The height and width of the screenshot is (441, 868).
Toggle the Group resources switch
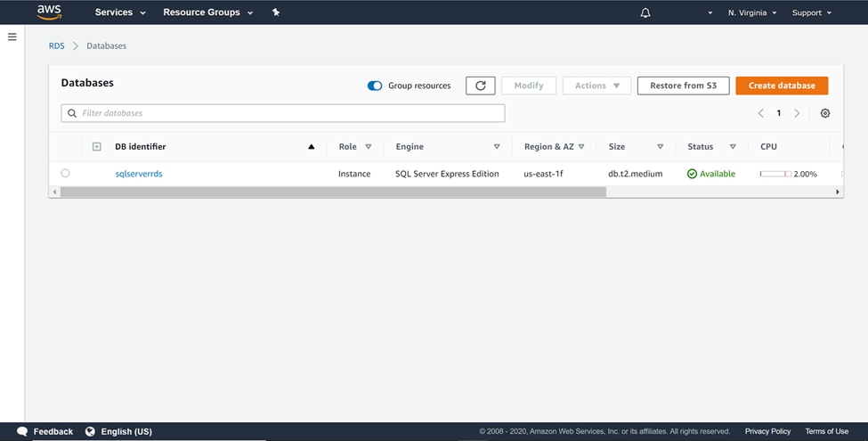click(375, 86)
